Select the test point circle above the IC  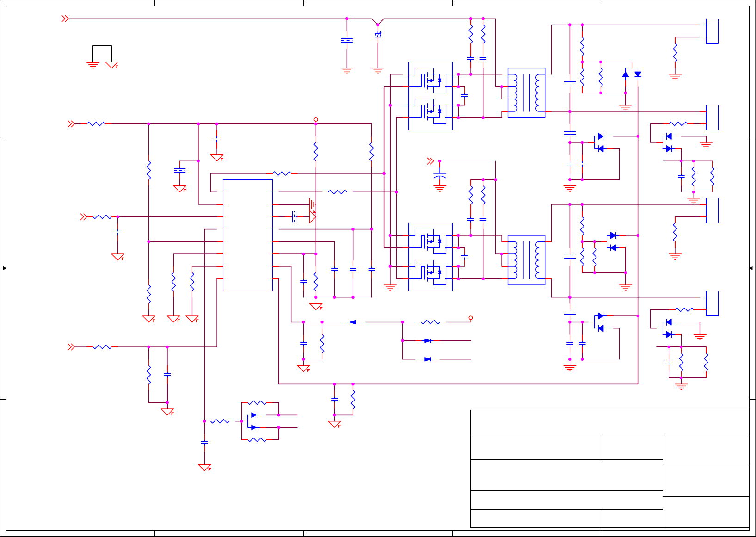click(316, 119)
